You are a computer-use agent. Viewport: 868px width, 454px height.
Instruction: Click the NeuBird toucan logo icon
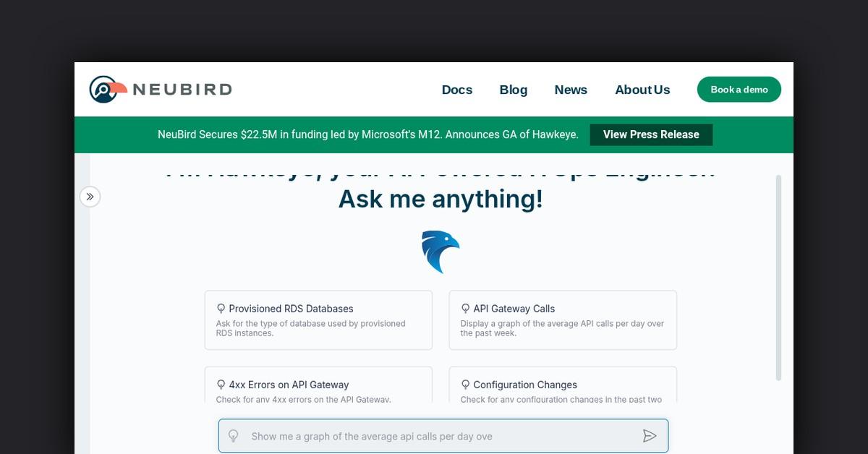click(x=106, y=90)
